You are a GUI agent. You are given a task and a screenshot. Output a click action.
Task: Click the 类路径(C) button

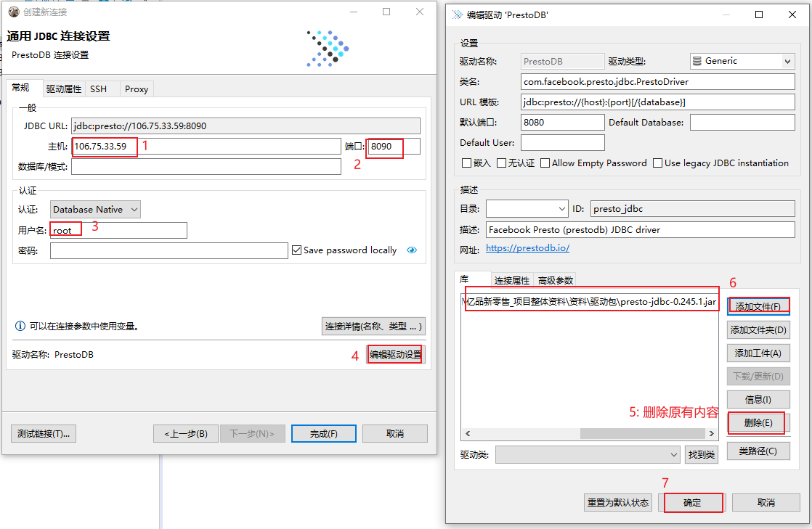tap(758, 451)
